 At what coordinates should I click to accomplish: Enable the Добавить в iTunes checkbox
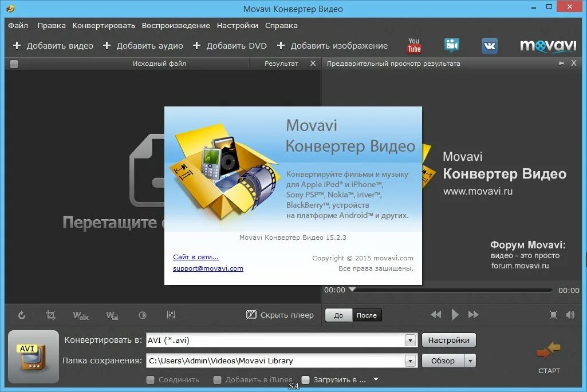tap(217, 379)
